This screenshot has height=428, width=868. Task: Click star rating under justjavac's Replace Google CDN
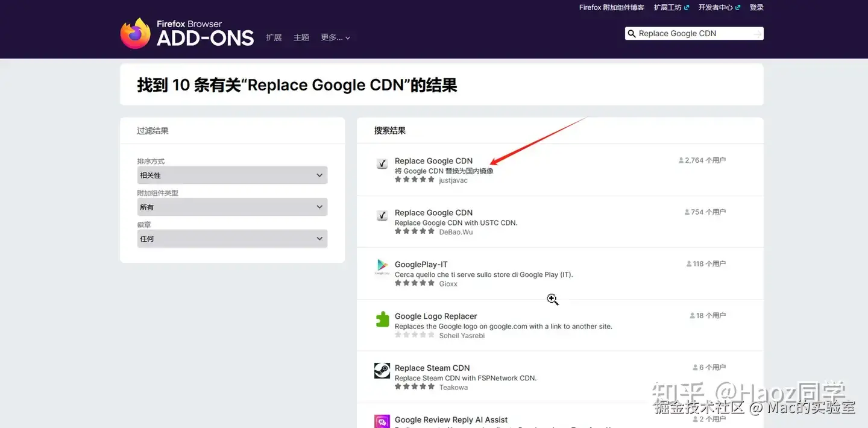tap(415, 180)
